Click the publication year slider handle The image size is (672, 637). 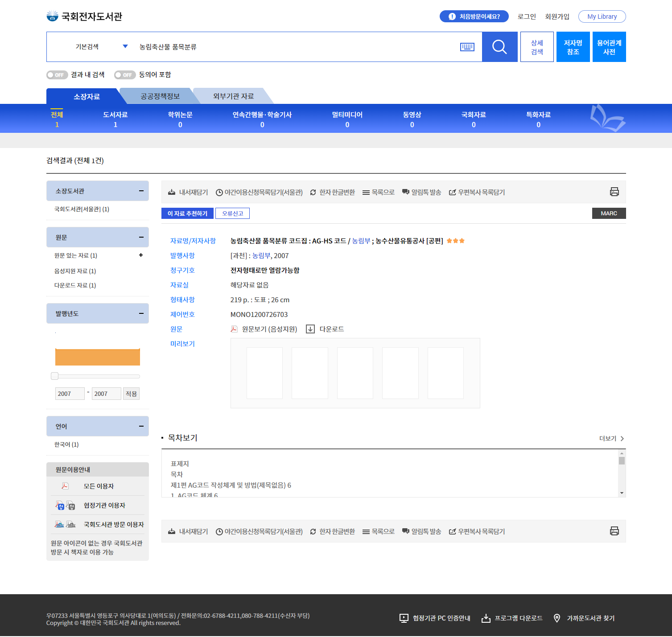54,376
